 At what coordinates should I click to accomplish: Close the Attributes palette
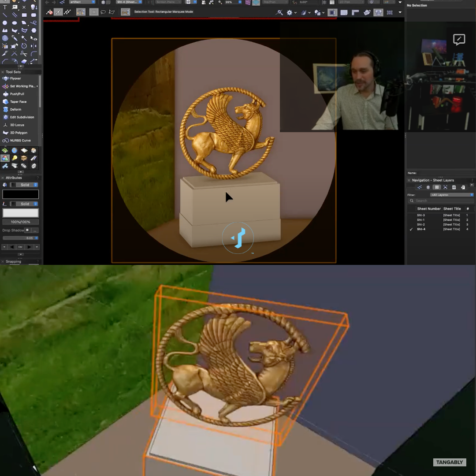3,178
